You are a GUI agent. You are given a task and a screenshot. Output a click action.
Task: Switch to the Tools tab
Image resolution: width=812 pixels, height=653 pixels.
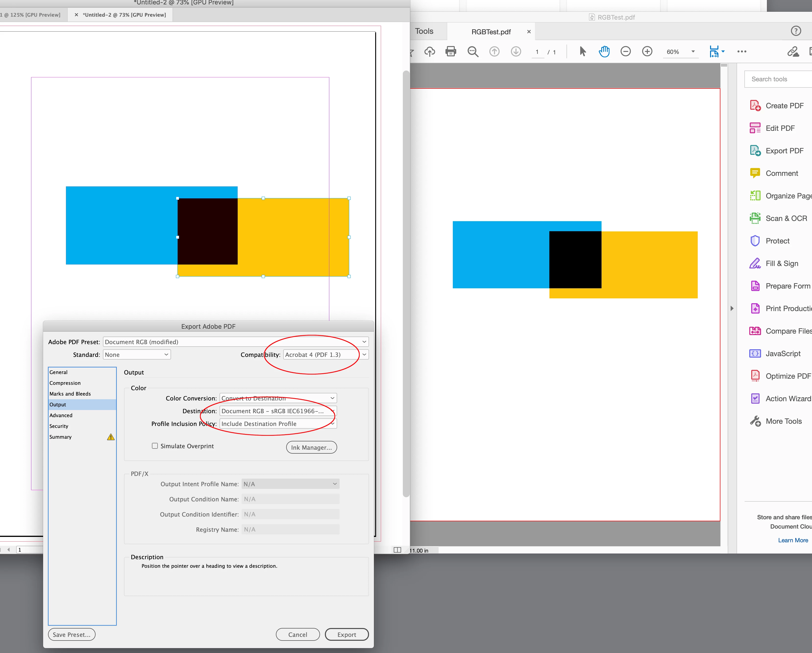pyautogui.click(x=424, y=31)
